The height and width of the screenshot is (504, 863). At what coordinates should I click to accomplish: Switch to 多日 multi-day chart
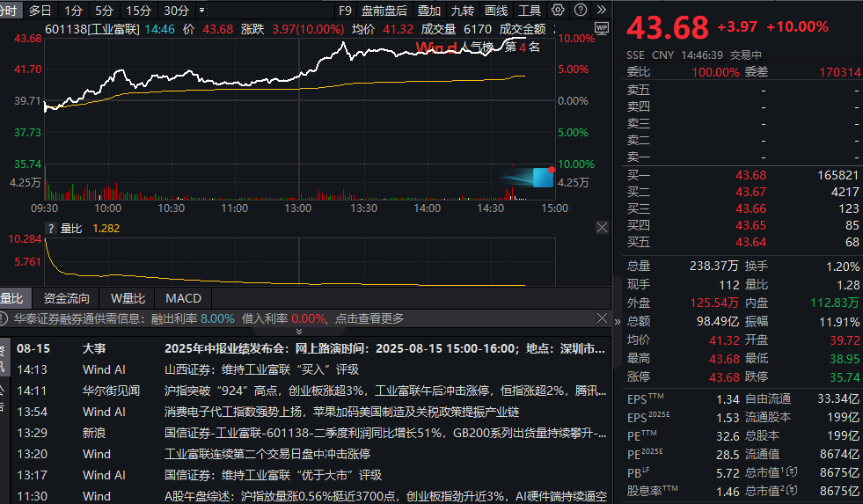[x=40, y=11]
